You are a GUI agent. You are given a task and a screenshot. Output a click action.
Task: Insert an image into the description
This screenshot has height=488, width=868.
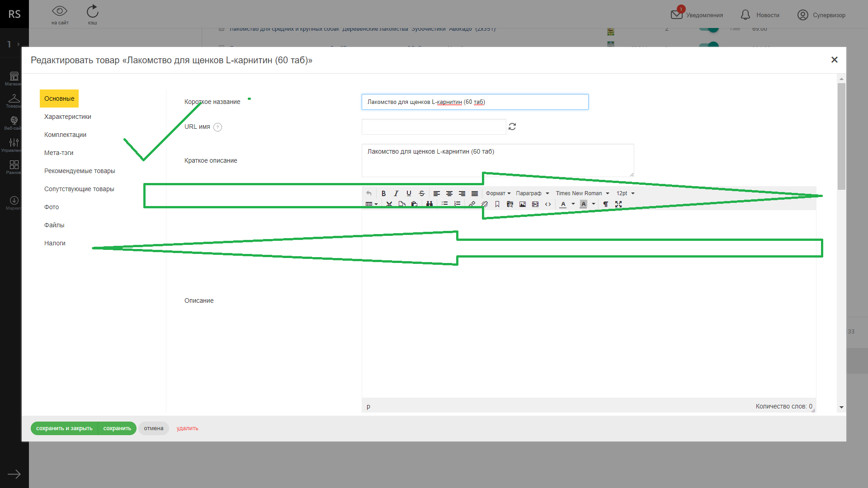point(523,204)
